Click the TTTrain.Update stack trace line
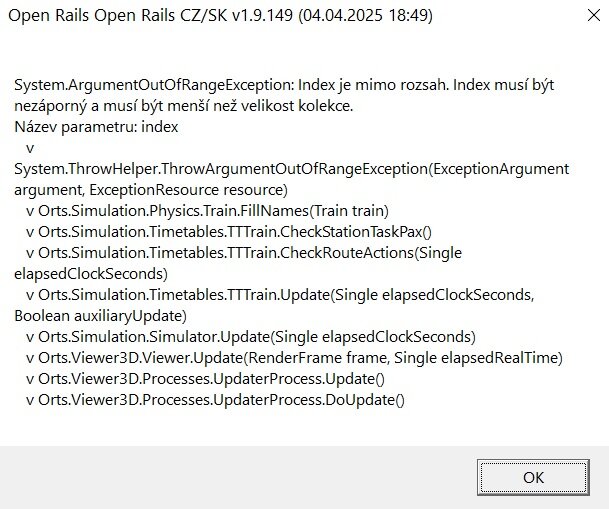This screenshot has width=609, height=509. click(x=280, y=294)
